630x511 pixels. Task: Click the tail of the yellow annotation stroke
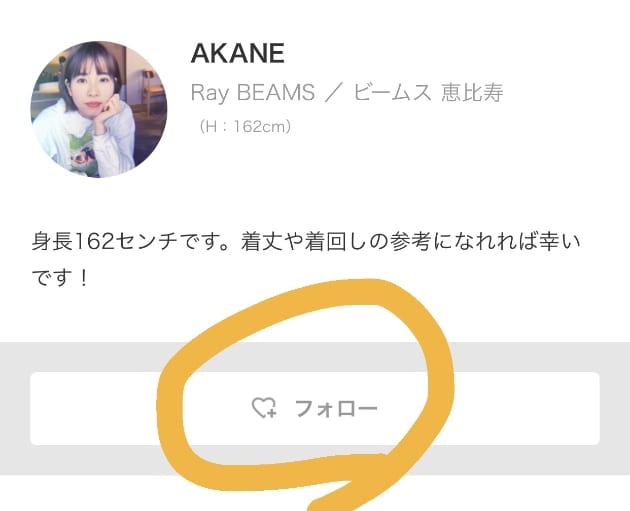[x=342, y=496]
